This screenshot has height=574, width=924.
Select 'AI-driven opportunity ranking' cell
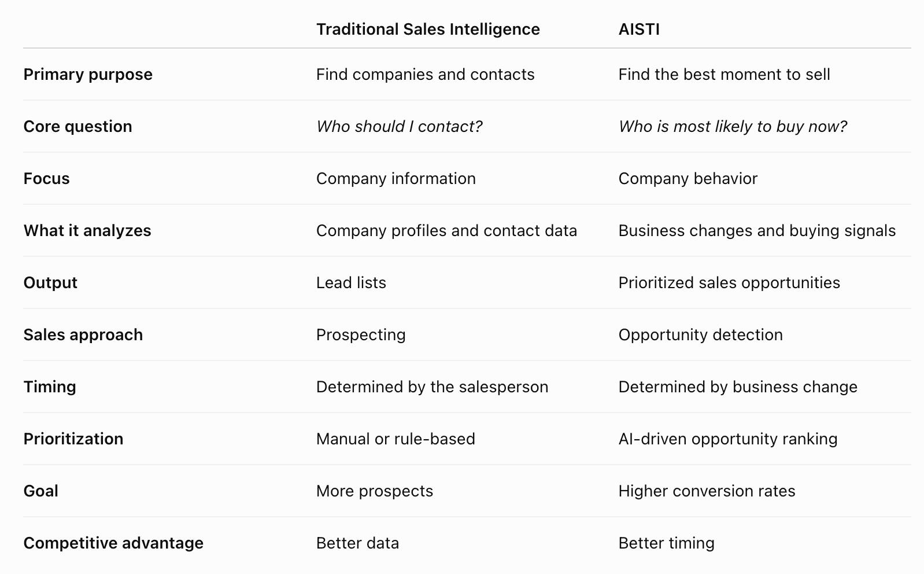728,439
